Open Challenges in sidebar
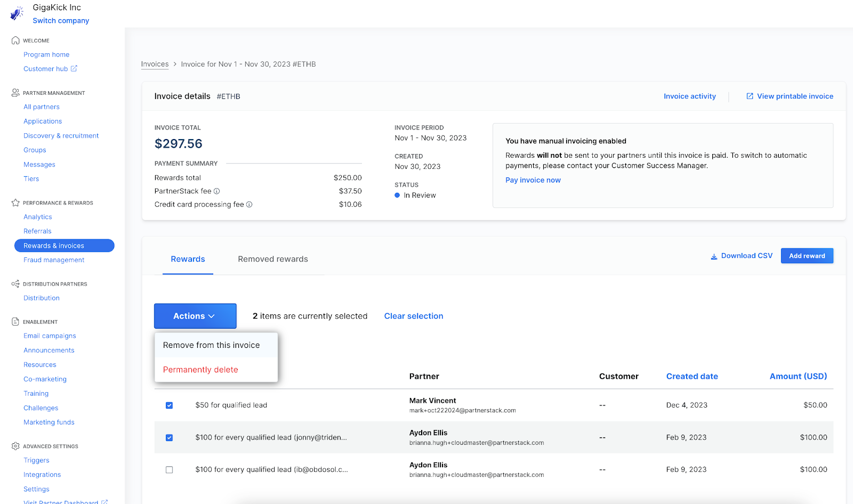Image resolution: width=853 pixels, height=504 pixels. click(41, 408)
